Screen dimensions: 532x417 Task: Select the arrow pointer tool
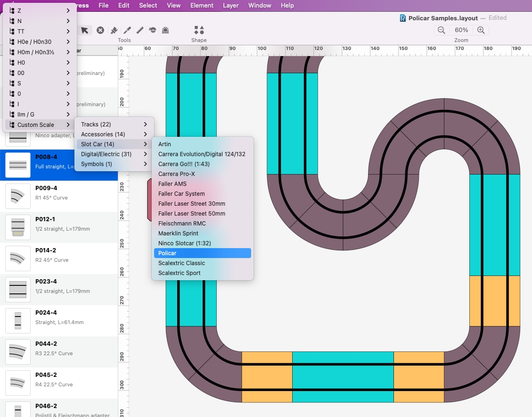[85, 30]
